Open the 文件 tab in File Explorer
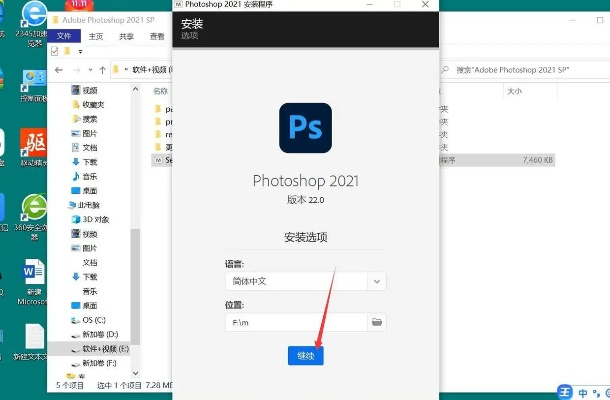This screenshot has width=610, height=400. (x=64, y=36)
